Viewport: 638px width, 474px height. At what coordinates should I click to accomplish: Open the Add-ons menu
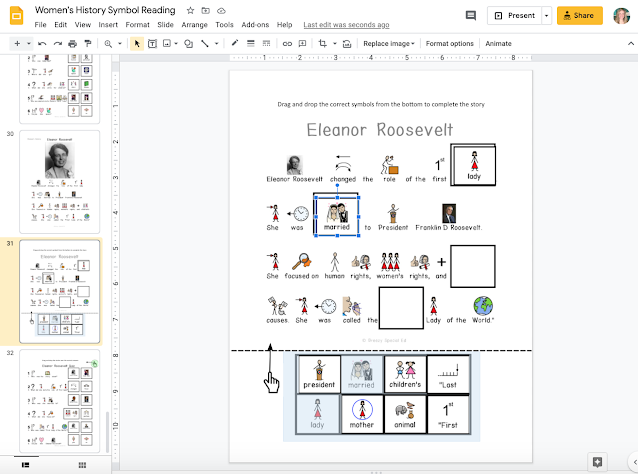255,25
